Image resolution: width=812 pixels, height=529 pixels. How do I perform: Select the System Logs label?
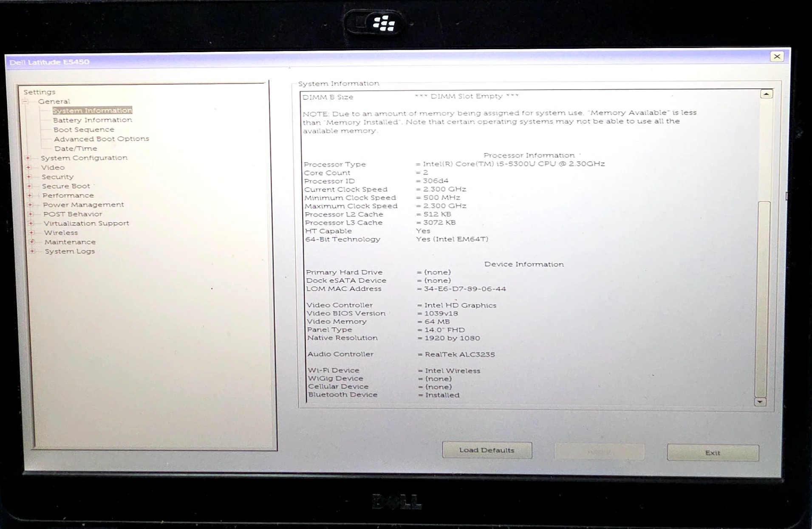tap(70, 251)
